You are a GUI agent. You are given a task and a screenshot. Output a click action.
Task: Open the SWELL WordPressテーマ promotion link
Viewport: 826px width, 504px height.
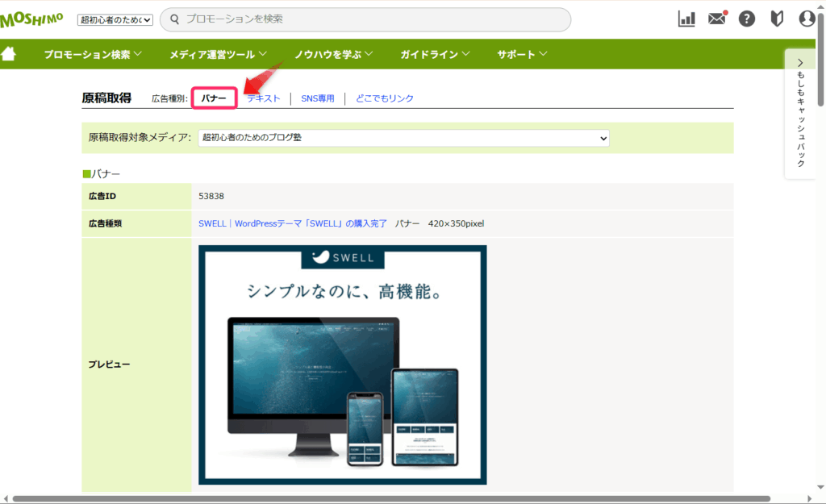(292, 223)
